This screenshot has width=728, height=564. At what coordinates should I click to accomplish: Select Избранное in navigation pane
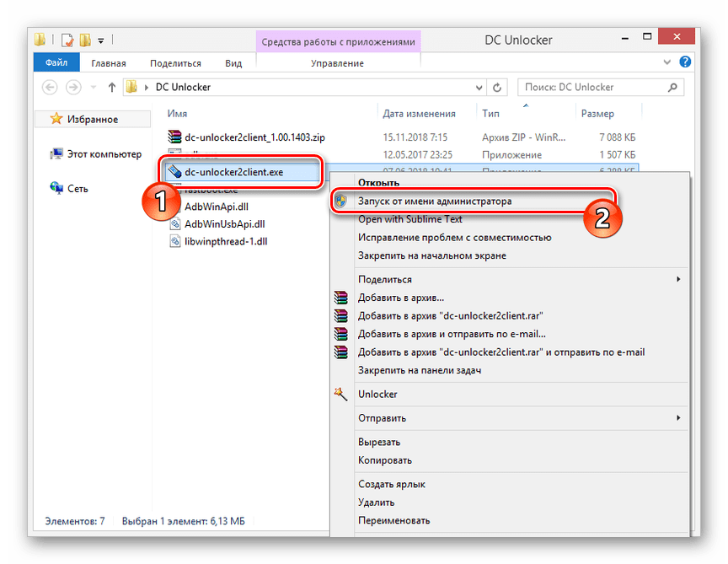tap(93, 120)
